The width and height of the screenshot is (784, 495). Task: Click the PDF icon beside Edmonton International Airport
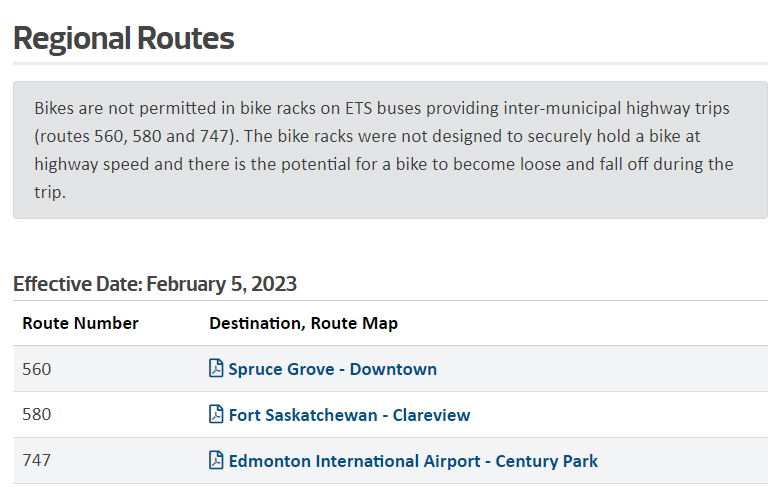[x=216, y=460]
